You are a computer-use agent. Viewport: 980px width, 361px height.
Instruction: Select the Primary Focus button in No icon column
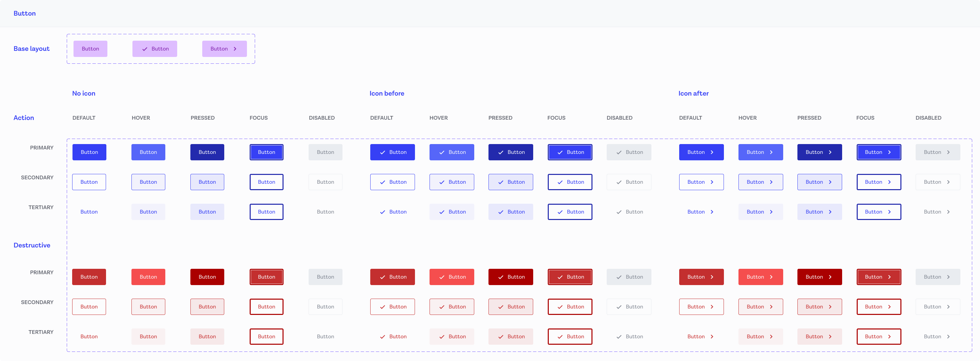(266, 152)
